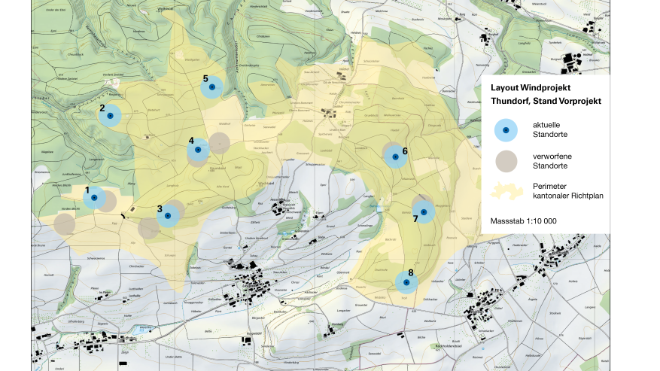This screenshot has width=660, height=371.
Task: Click the Massstab 1:10 000 scale text
Action: click(523, 221)
